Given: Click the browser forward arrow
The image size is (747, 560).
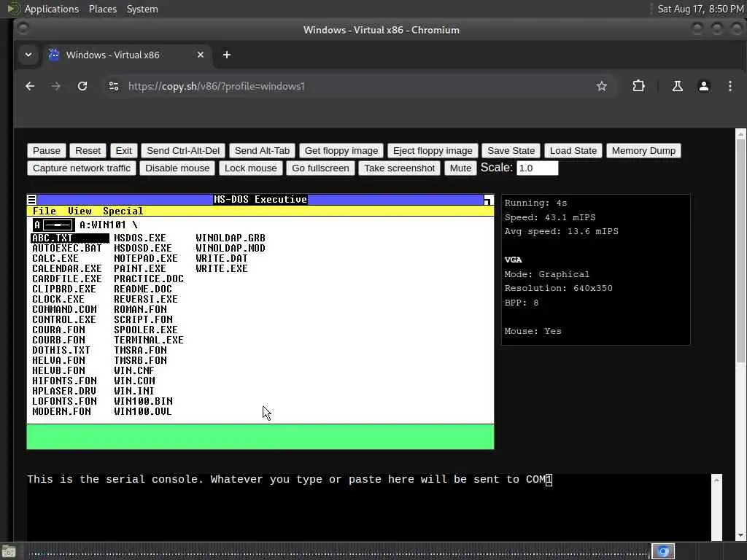Looking at the screenshot, I should point(55,86).
